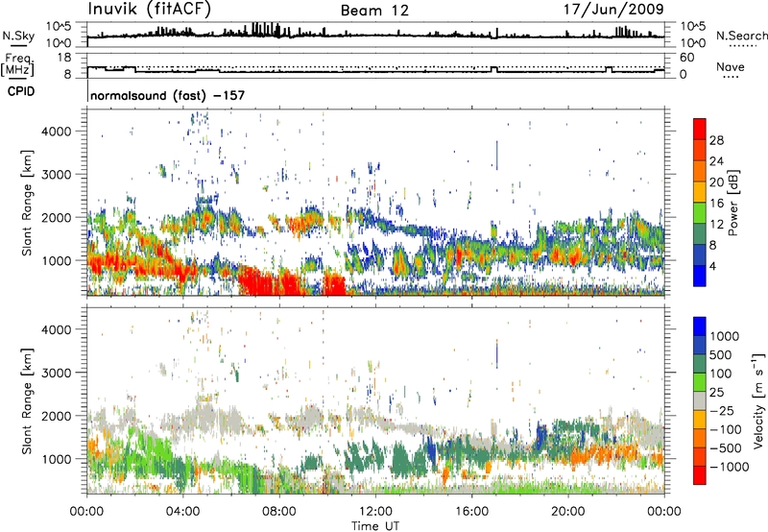This screenshot has height=532, width=768.
Task: Click the "16:00" time tick label
Action: [471, 512]
